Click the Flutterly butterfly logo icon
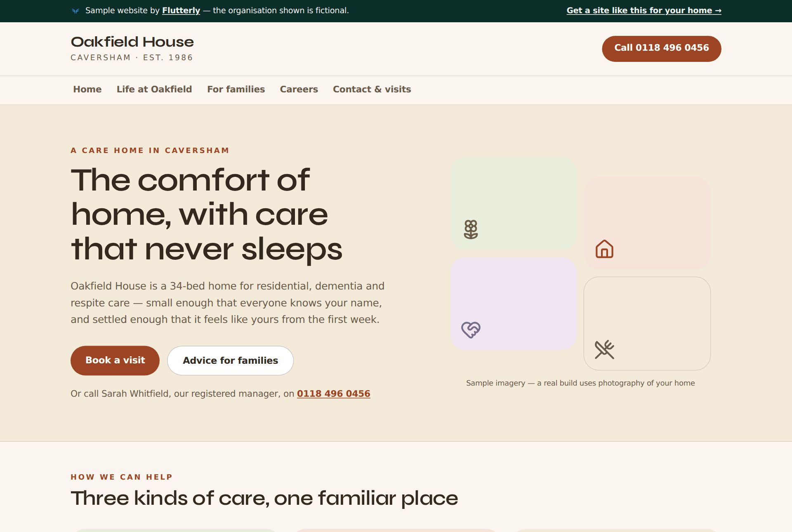This screenshot has height=532, width=792. click(75, 11)
